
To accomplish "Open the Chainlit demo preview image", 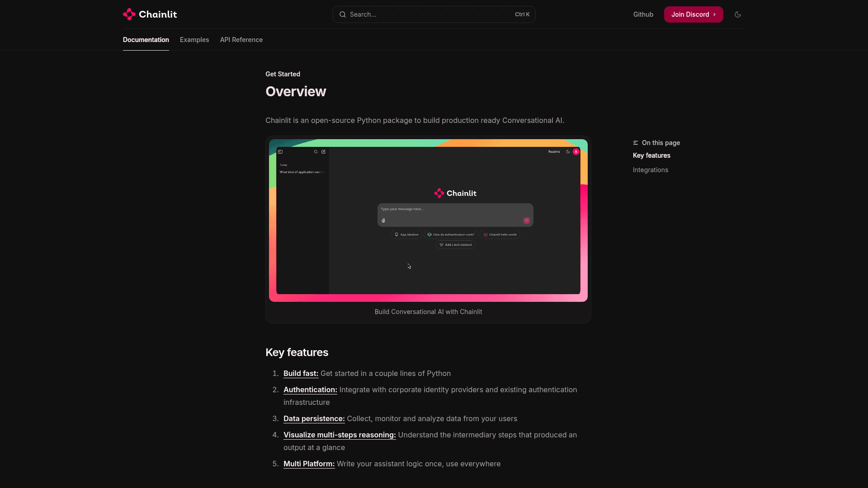I will (x=428, y=221).
